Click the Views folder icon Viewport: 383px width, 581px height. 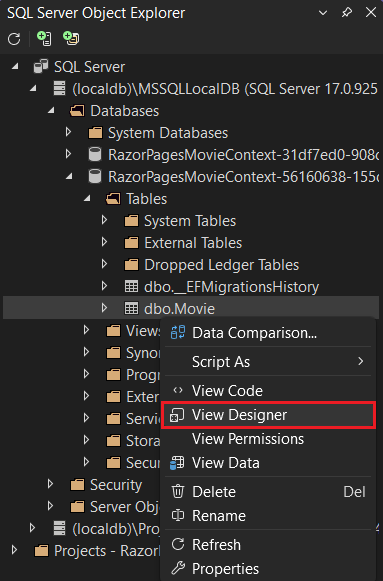(x=113, y=331)
